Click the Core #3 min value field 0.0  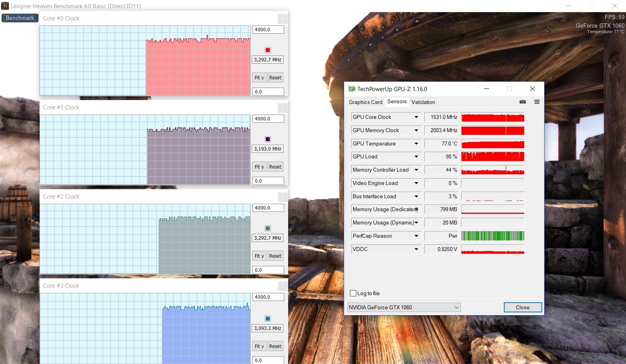point(268,360)
